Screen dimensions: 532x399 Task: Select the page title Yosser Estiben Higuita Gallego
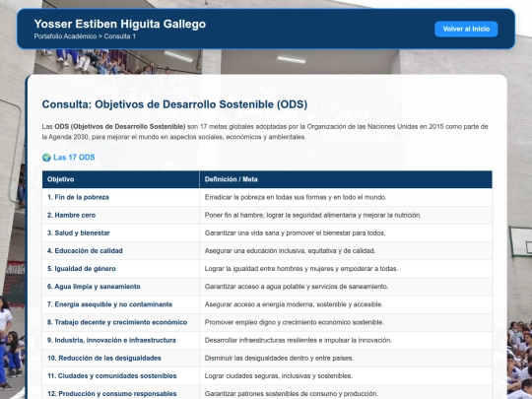click(120, 24)
